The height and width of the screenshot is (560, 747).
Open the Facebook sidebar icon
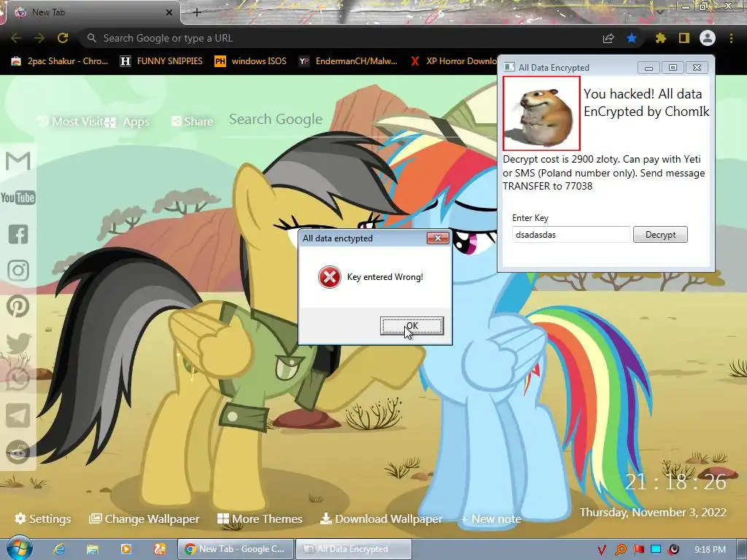[18, 234]
